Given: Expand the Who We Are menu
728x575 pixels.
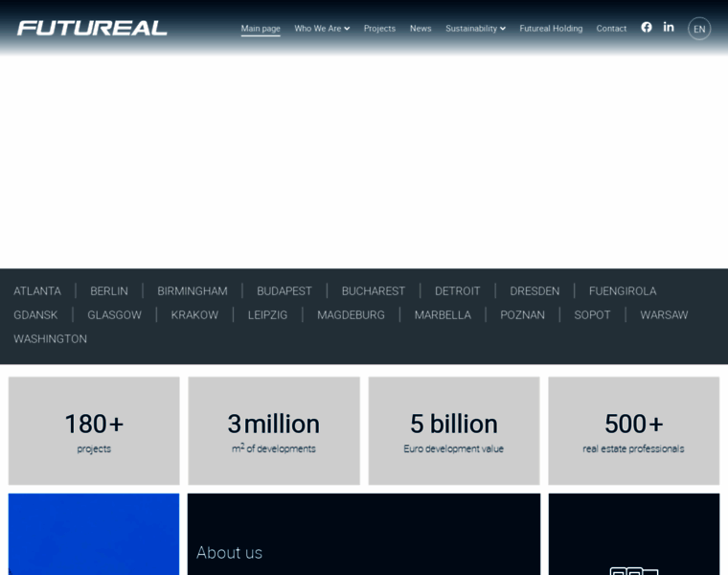Looking at the screenshot, I should (x=322, y=29).
